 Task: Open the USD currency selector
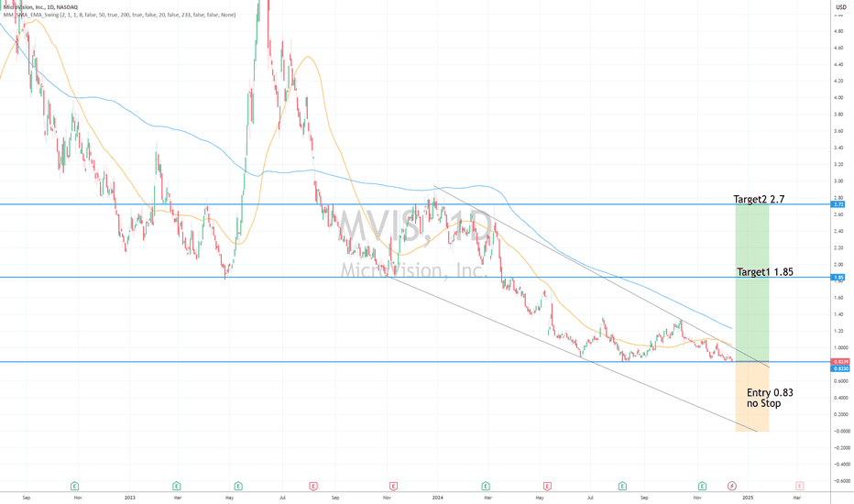841,7
